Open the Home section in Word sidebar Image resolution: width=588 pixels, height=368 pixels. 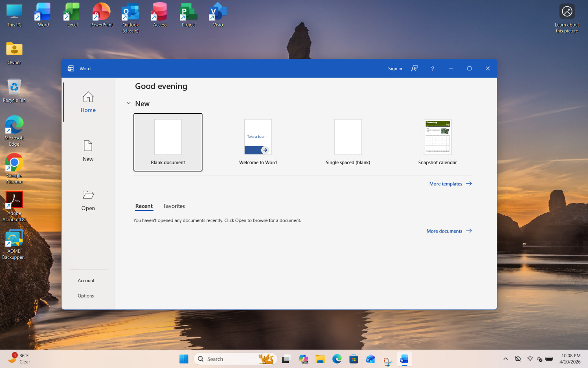tap(88, 102)
